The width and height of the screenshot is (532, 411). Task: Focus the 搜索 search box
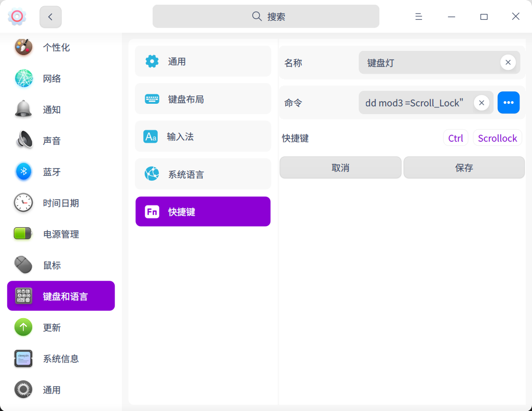click(x=266, y=17)
